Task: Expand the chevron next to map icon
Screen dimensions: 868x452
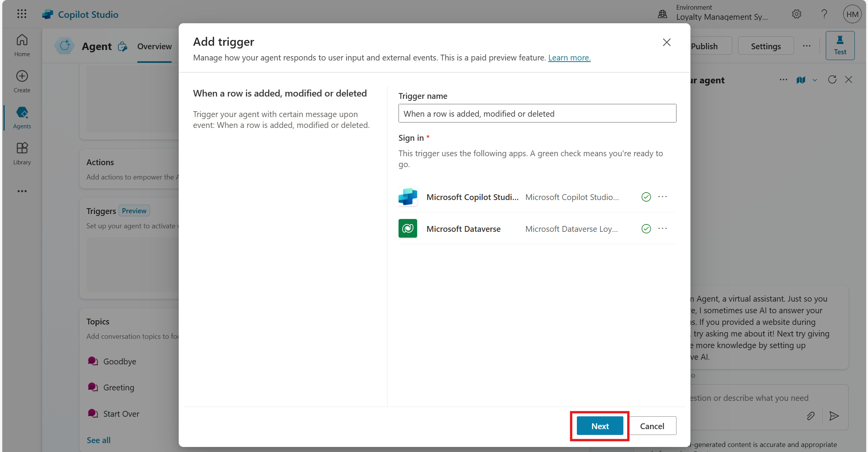Action: click(815, 80)
